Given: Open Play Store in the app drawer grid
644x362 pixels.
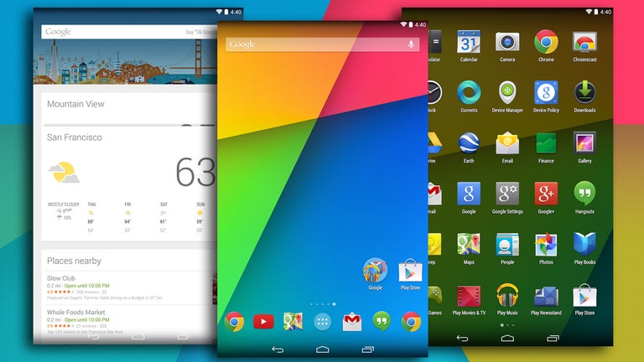Looking at the screenshot, I should 584,299.
